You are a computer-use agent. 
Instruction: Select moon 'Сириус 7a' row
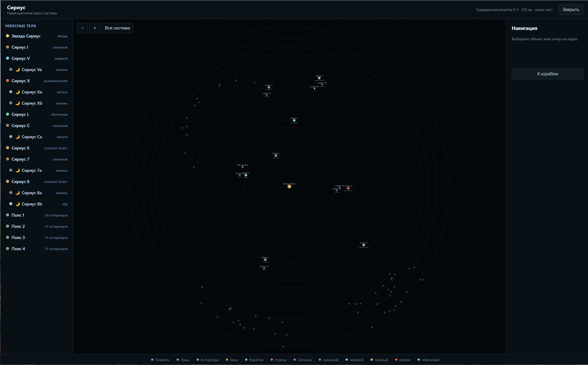coord(37,170)
